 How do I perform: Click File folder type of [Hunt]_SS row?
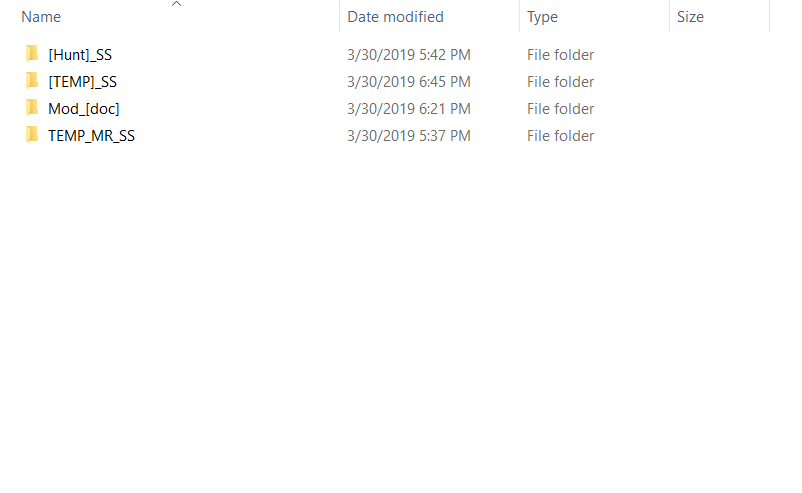pyautogui.click(x=561, y=55)
